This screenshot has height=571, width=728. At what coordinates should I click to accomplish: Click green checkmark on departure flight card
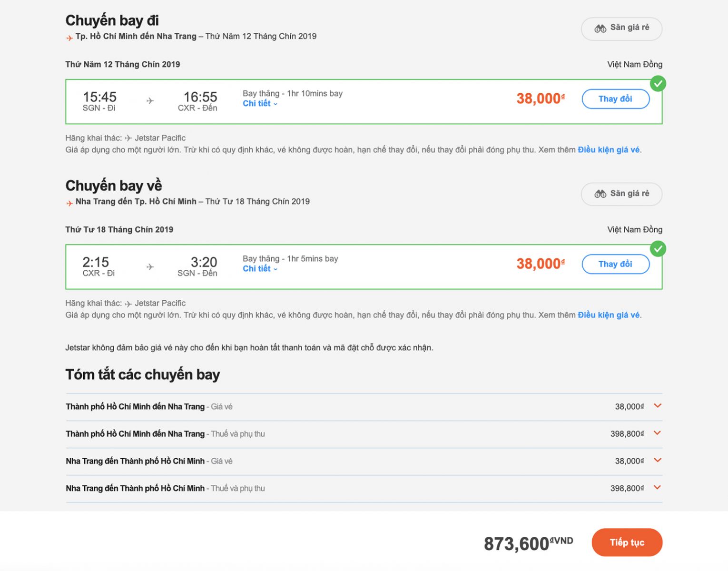tap(658, 84)
